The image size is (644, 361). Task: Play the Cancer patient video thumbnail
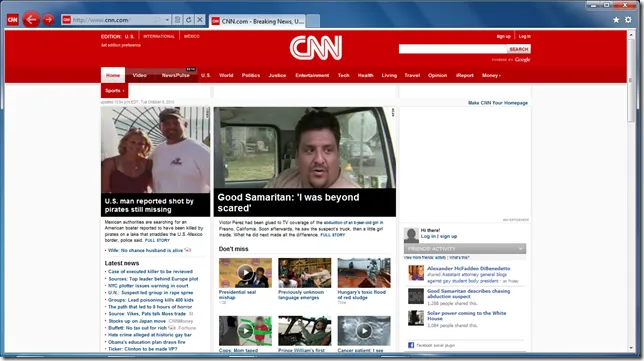pos(364,331)
